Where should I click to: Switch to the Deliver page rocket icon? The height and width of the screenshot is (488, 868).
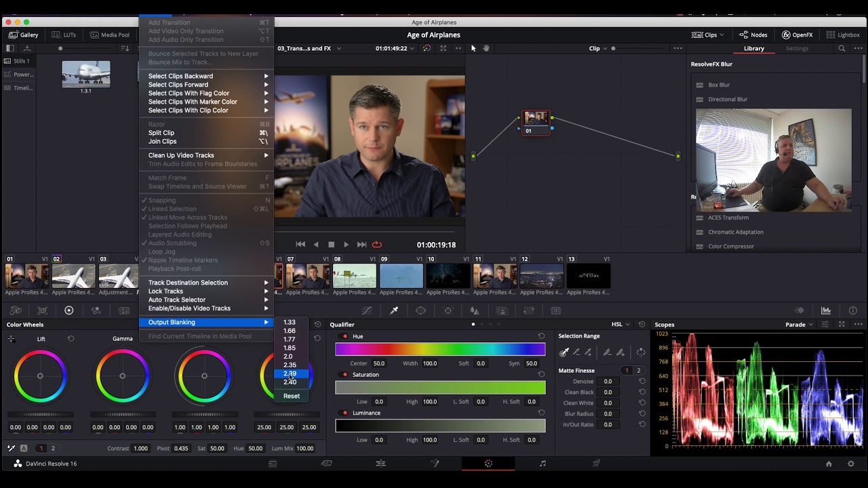tap(597, 464)
